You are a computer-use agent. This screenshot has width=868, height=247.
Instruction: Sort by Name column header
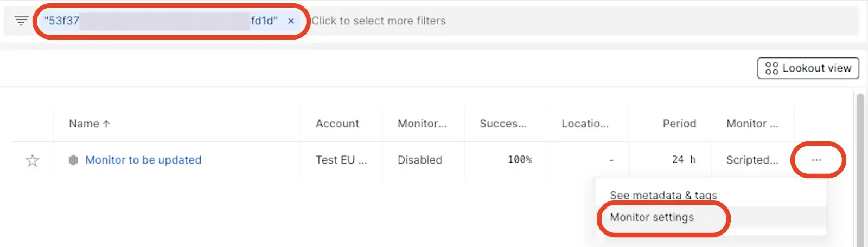[84, 123]
